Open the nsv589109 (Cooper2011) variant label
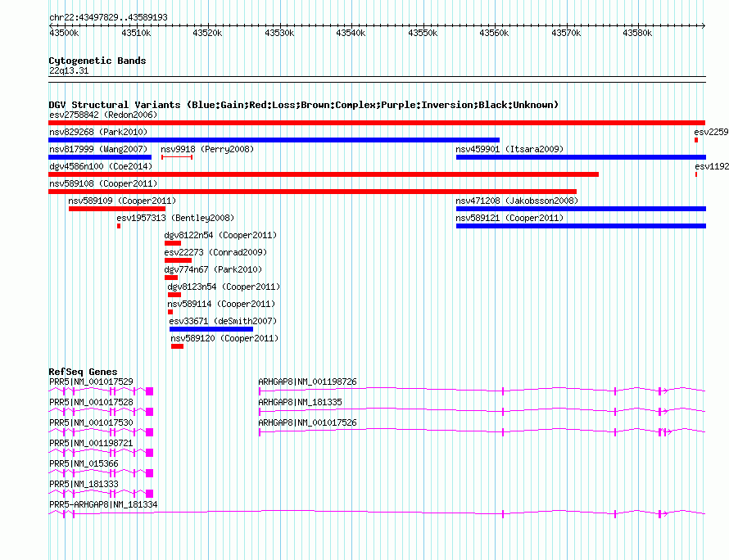Screen dimensions: 729x560 [122, 201]
